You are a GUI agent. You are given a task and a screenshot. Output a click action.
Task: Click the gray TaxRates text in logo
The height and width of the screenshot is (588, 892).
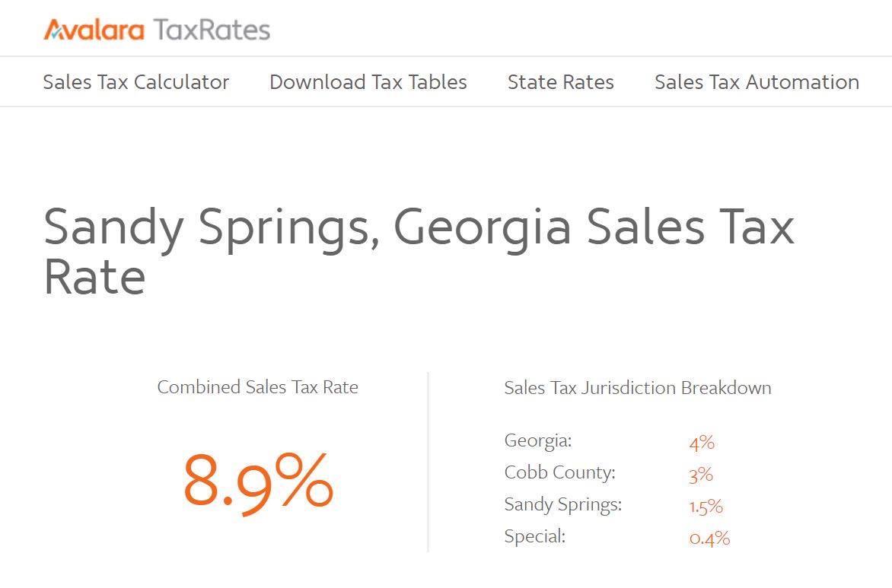(212, 30)
